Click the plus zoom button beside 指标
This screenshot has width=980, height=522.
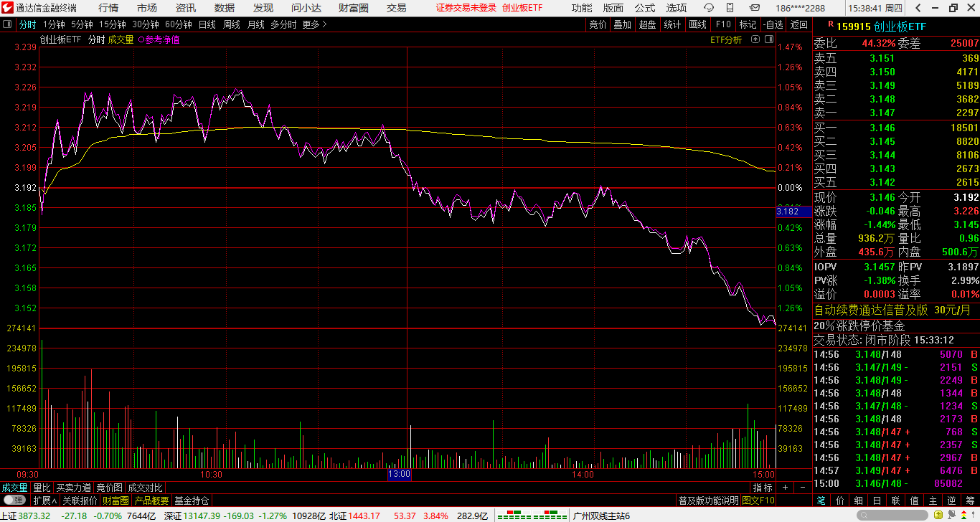coord(786,488)
